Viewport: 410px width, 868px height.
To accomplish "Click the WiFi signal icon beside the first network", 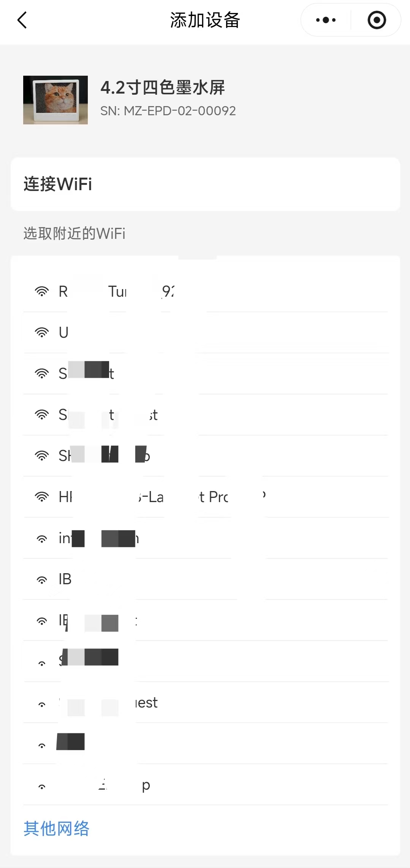I will [41, 291].
